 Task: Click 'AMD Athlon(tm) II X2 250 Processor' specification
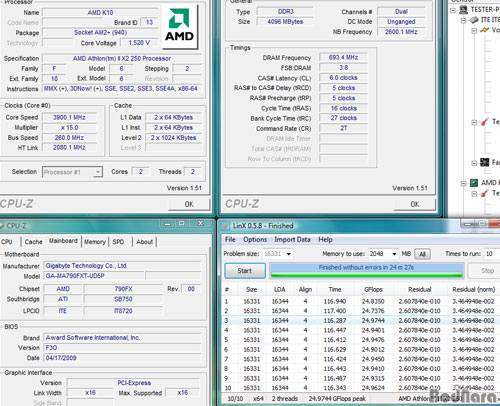pos(122,58)
